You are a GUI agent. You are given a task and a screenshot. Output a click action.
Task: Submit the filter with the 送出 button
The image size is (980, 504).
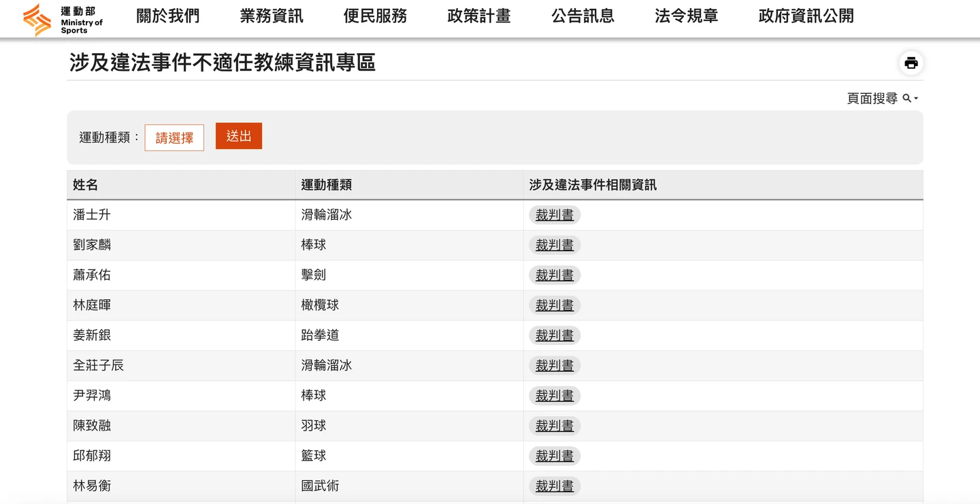239,136
